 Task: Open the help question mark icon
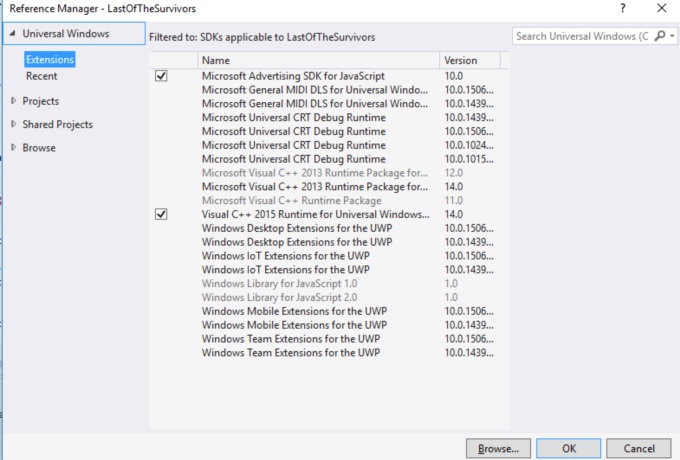[x=623, y=8]
